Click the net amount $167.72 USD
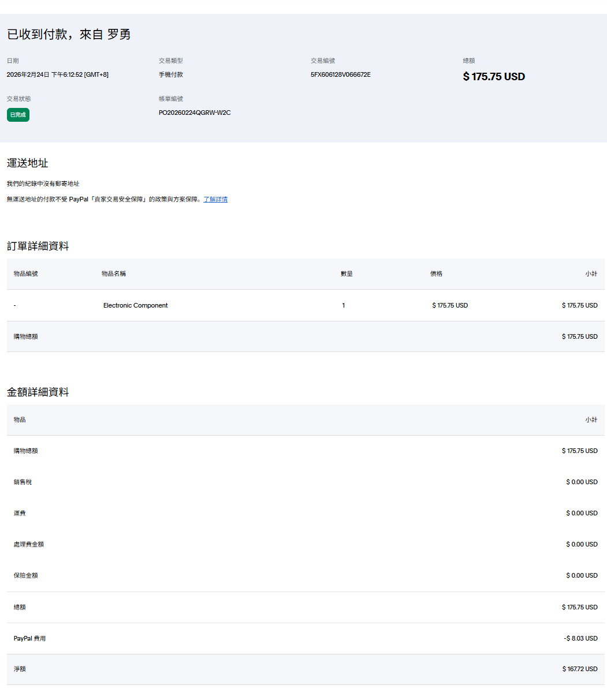607x700 pixels. coord(580,669)
